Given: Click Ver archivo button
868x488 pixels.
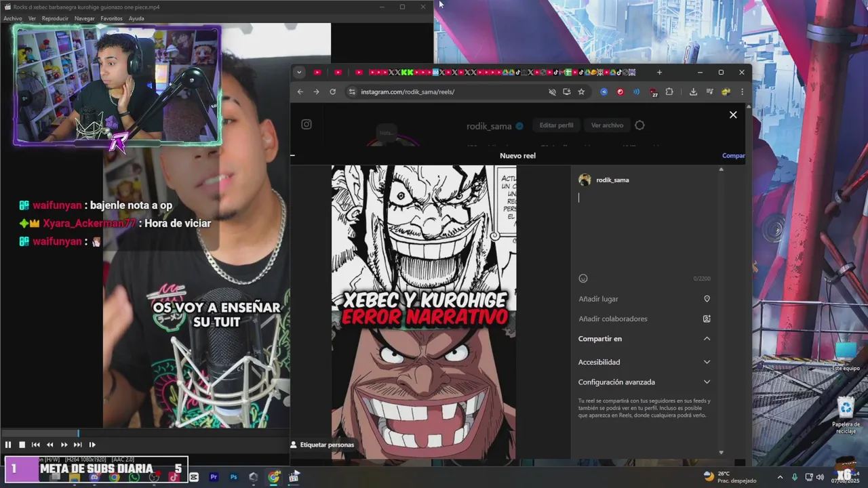Looking at the screenshot, I should point(607,125).
